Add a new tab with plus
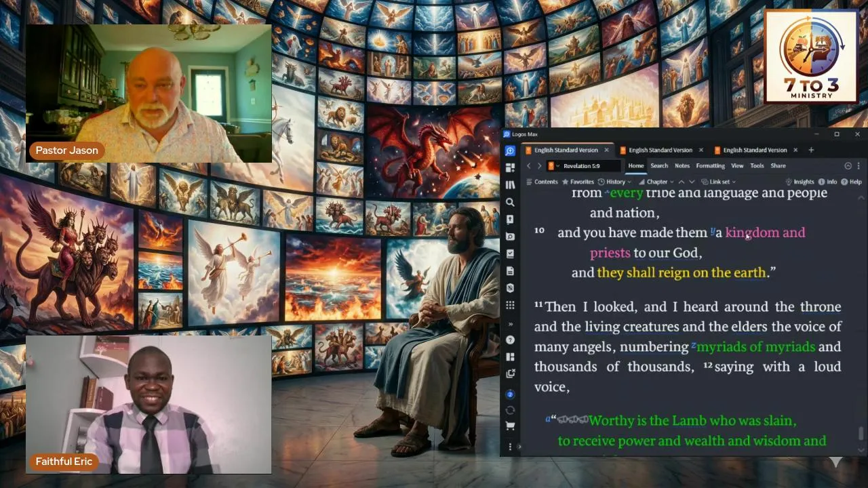Screen dimensions: 868x488 811,150
